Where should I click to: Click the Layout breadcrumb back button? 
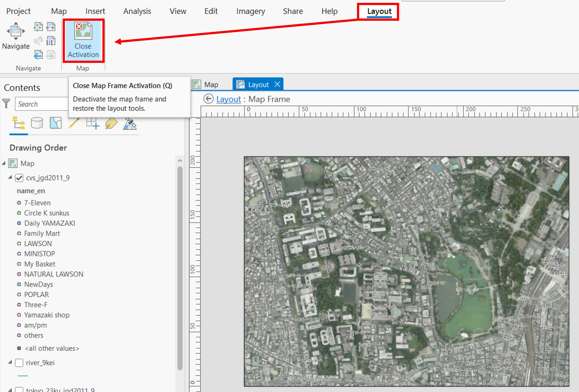point(208,99)
